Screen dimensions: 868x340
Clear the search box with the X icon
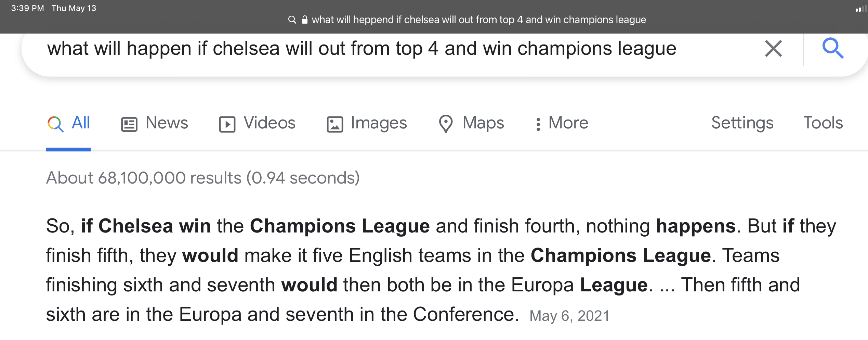coord(773,48)
